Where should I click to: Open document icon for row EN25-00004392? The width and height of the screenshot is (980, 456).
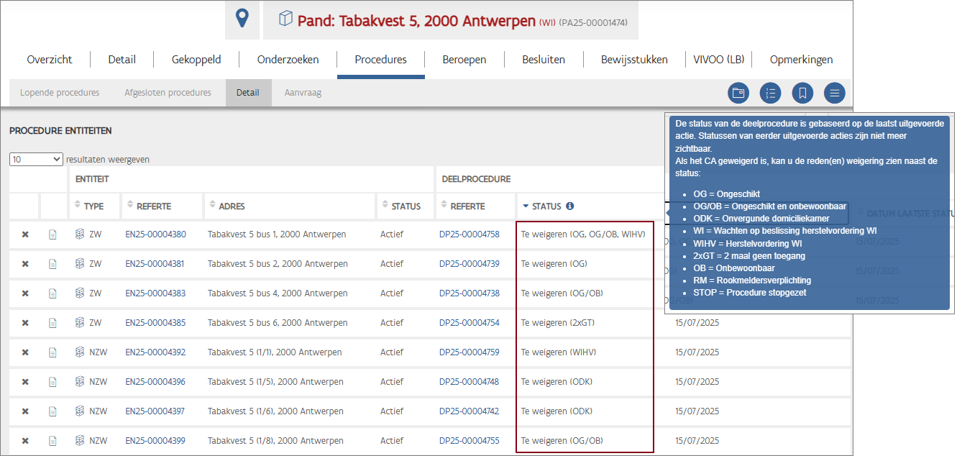[x=52, y=352]
